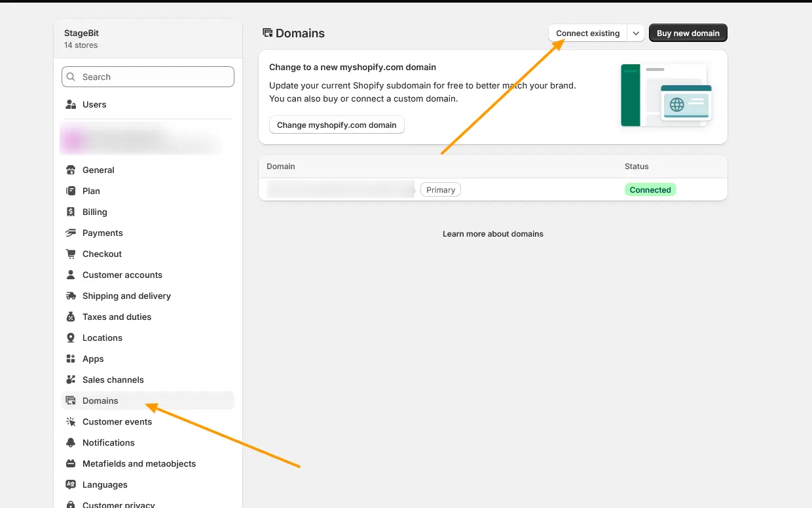Screen dimensions: 812x508
Task: Open the Connect existing dropdown arrow
Action: coord(636,33)
